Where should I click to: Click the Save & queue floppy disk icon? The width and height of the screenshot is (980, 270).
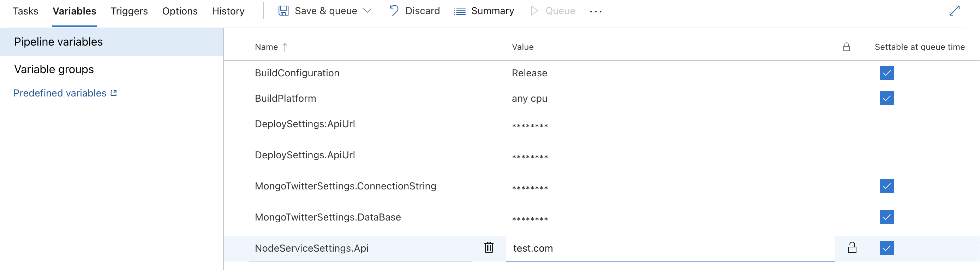tap(283, 11)
